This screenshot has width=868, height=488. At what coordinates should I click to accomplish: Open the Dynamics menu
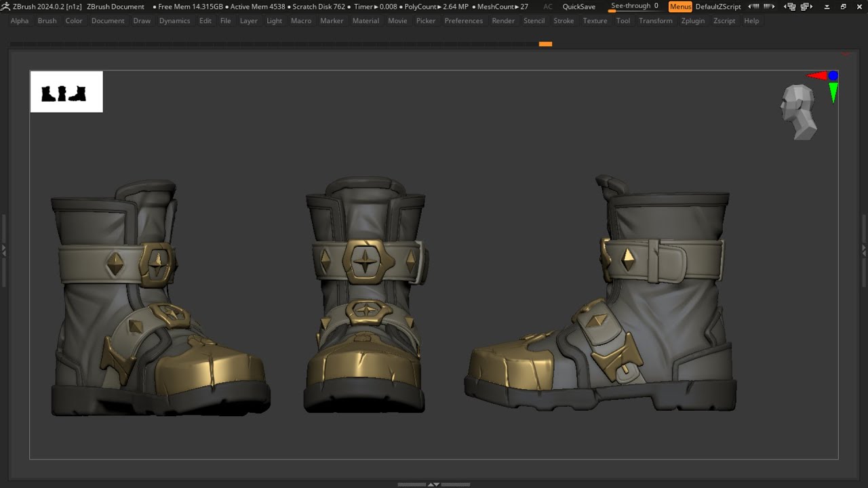pyautogui.click(x=174, y=21)
